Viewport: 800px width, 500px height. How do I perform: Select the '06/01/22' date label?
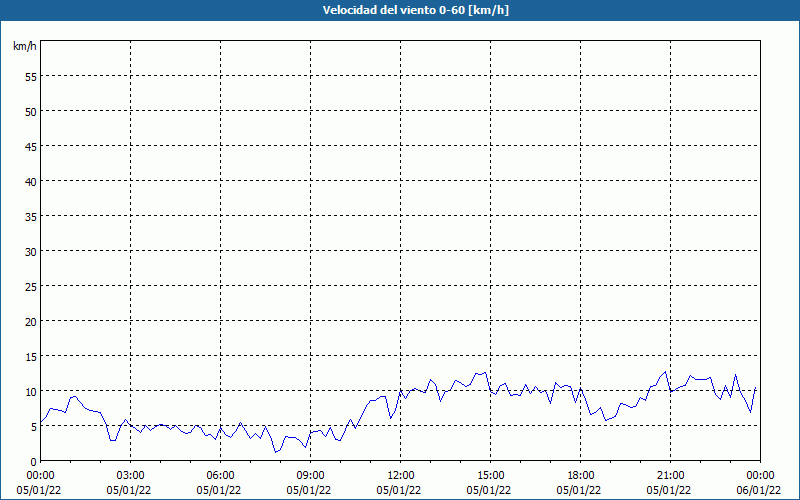[x=759, y=490]
